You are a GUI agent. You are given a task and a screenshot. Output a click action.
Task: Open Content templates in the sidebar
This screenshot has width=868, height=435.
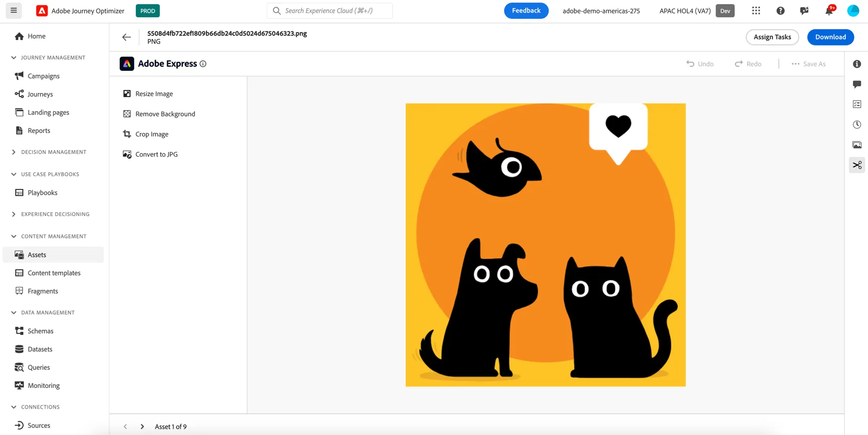[53, 273]
